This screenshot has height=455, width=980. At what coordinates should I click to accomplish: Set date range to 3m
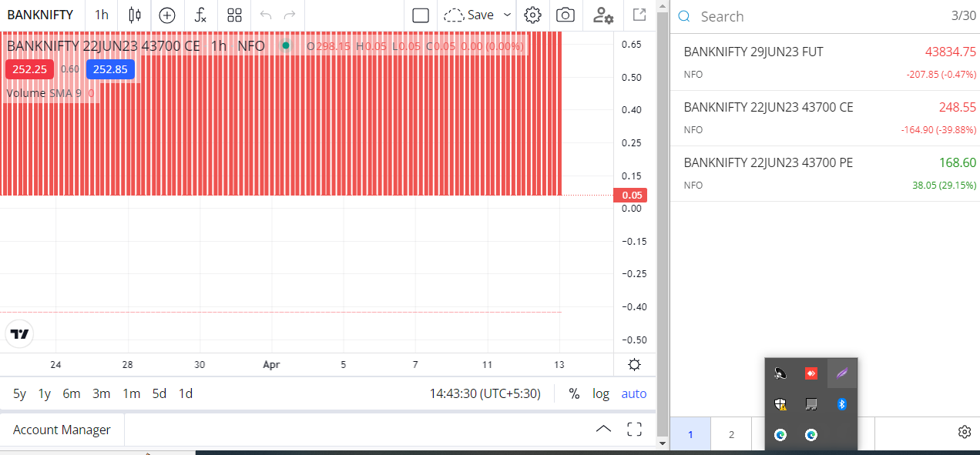coord(102,393)
